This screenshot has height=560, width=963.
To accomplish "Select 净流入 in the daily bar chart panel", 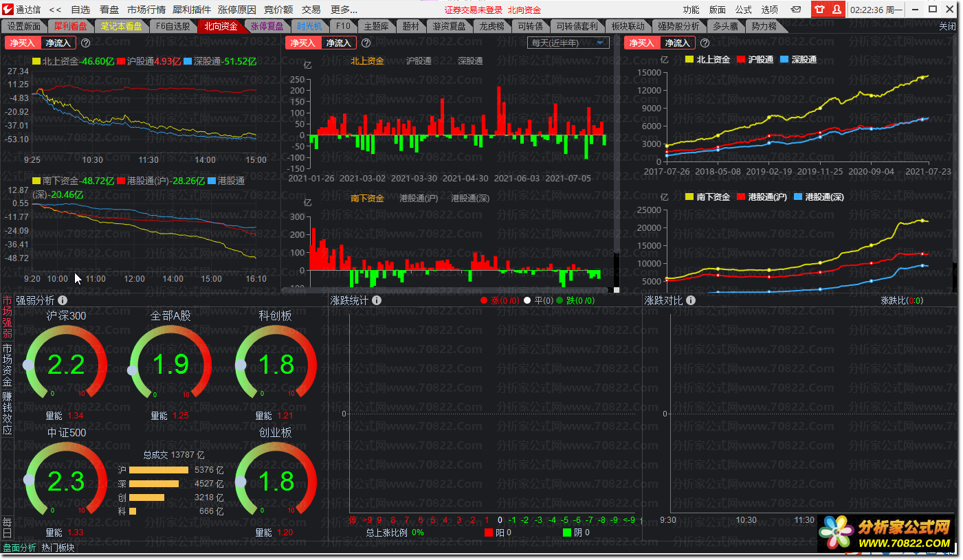I will pyautogui.click(x=338, y=43).
